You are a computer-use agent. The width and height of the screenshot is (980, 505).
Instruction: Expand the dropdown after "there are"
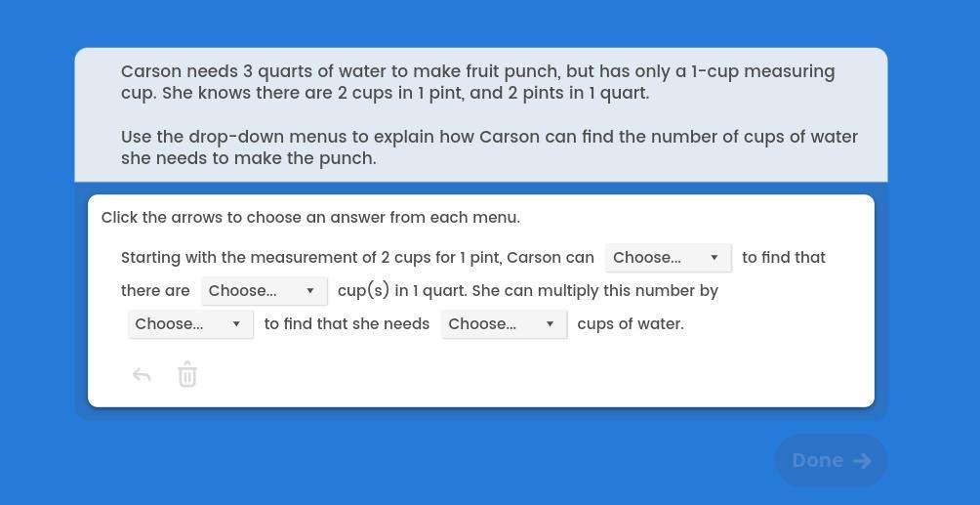pyautogui.click(x=264, y=291)
